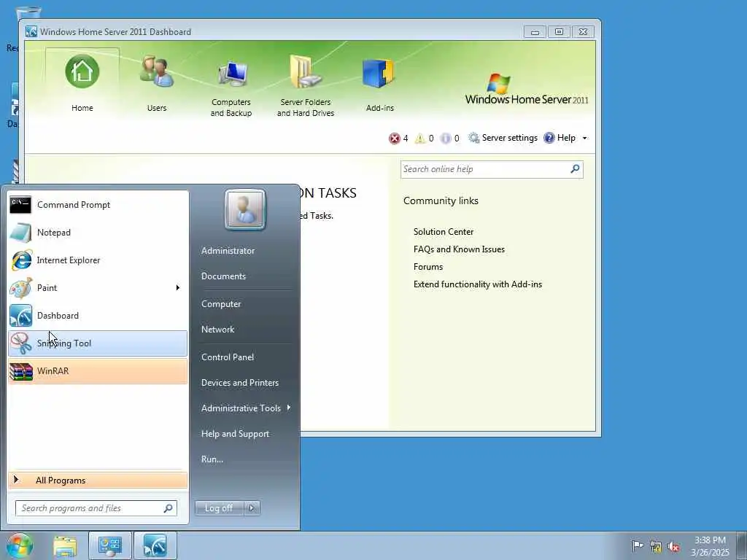Click the Windows Start orb
The height and width of the screenshot is (560, 747).
pyautogui.click(x=20, y=545)
